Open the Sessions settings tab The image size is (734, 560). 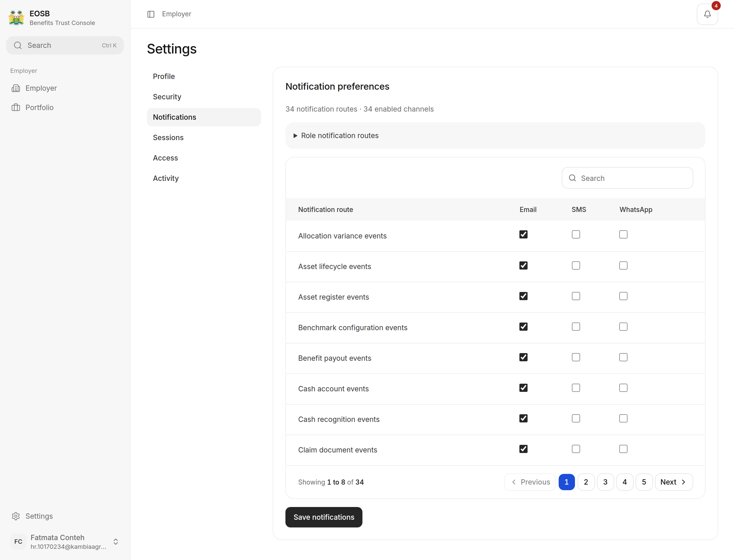[x=203, y=138]
